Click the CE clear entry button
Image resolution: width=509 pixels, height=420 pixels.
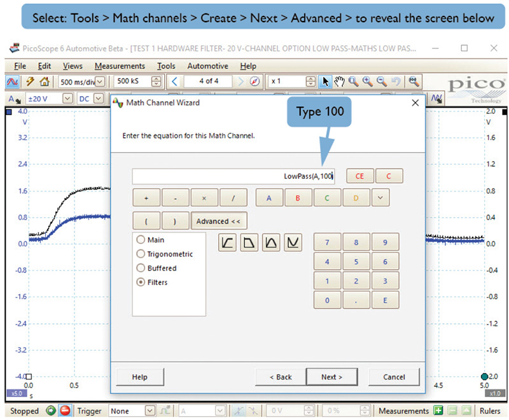(x=359, y=176)
